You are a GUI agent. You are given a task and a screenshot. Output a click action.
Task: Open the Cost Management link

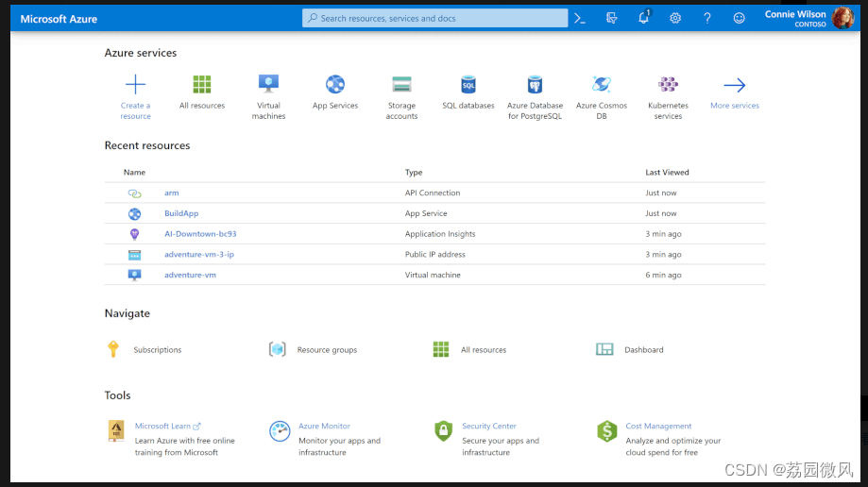coord(658,427)
